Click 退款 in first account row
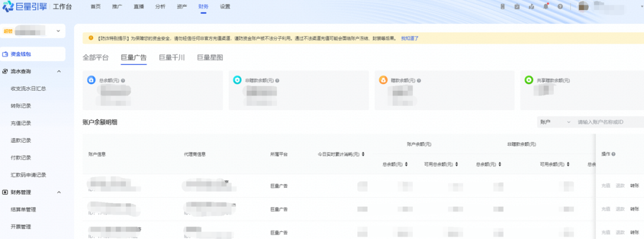The image size is (644, 239). tap(620, 186)
